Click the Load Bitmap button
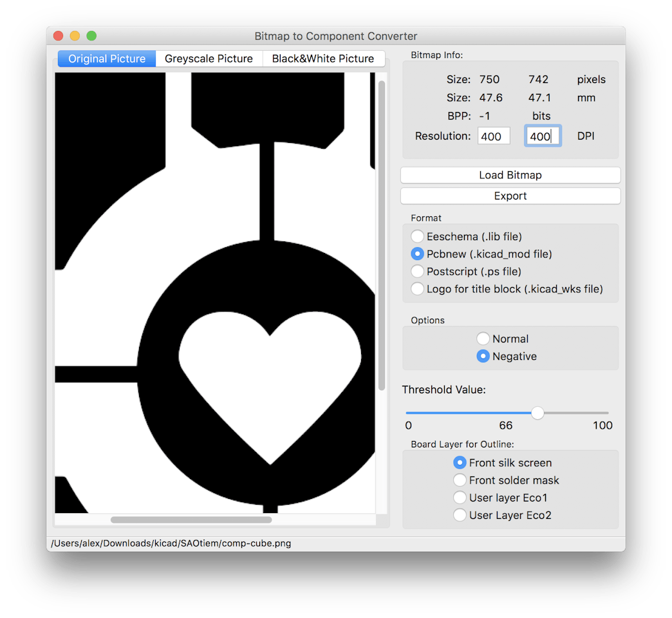The height and width of the screenshot is (618, 672). [x=510, y=175]
